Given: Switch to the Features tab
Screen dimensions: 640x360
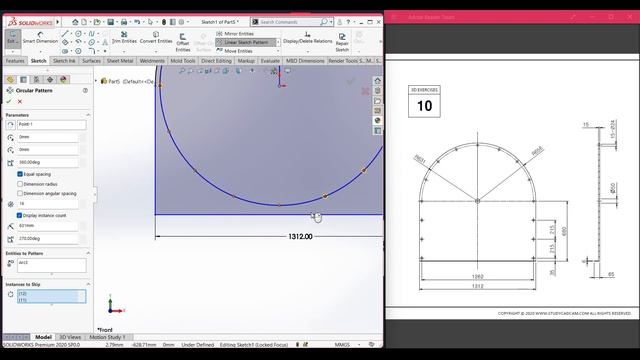Looking at the screenshot, I should (15, 61).
